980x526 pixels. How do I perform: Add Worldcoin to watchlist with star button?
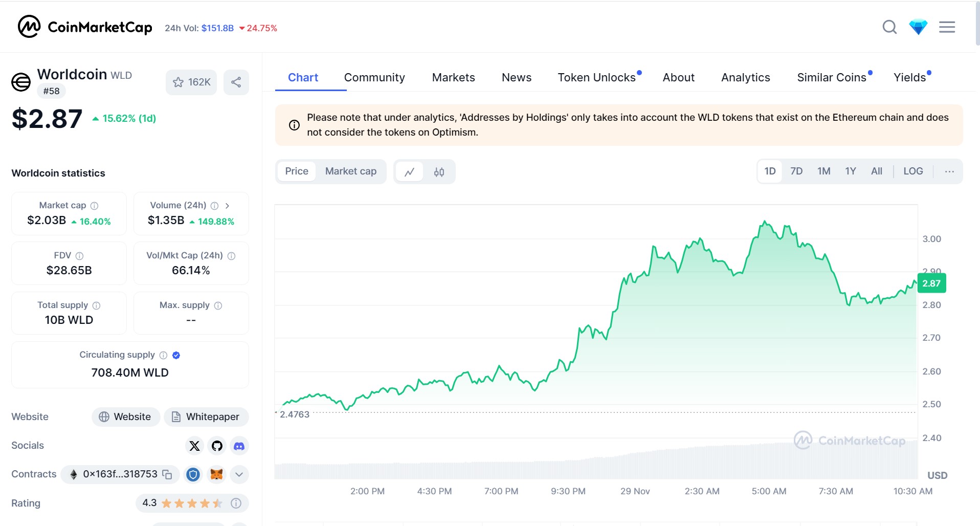pos(191,82)
